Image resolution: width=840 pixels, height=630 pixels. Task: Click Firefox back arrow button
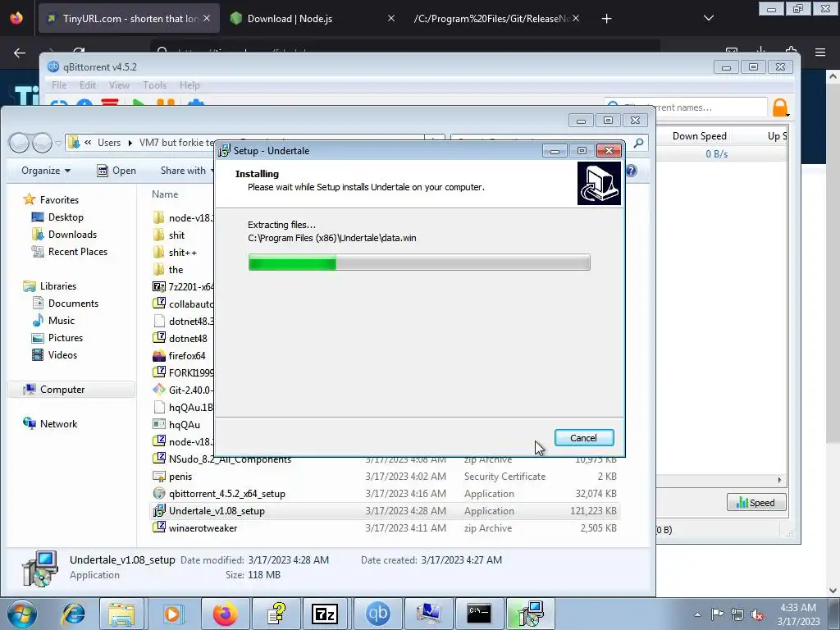click(x=20, y=52)
